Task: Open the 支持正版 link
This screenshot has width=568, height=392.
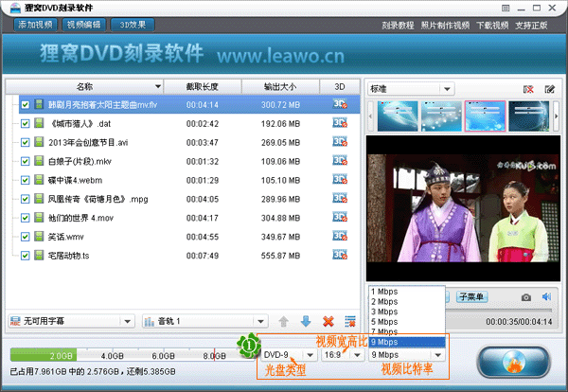Action: click(531, 26)
